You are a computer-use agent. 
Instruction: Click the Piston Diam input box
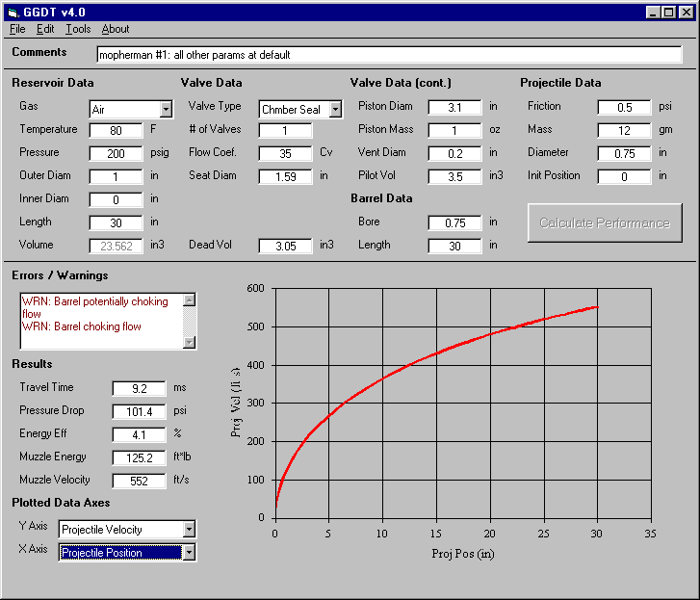(454, 107)
